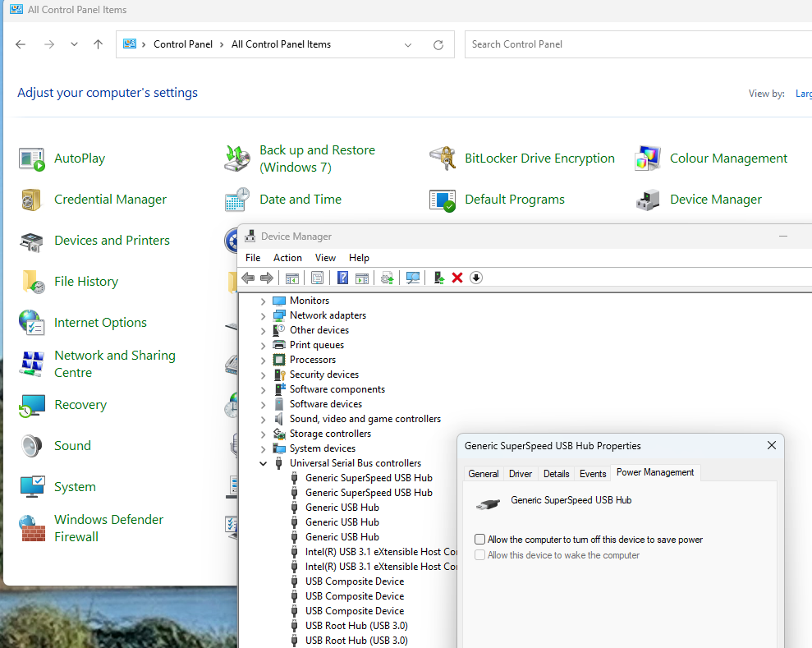Switch to the Details tab
The height and width of the screenshot is (648, 812).
[556, 474]
